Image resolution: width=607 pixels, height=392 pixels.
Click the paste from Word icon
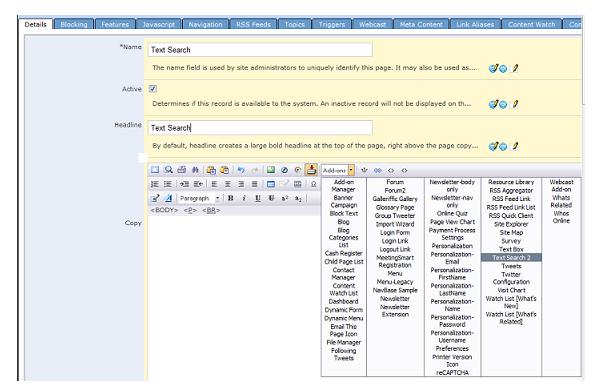tap(211, 170)
